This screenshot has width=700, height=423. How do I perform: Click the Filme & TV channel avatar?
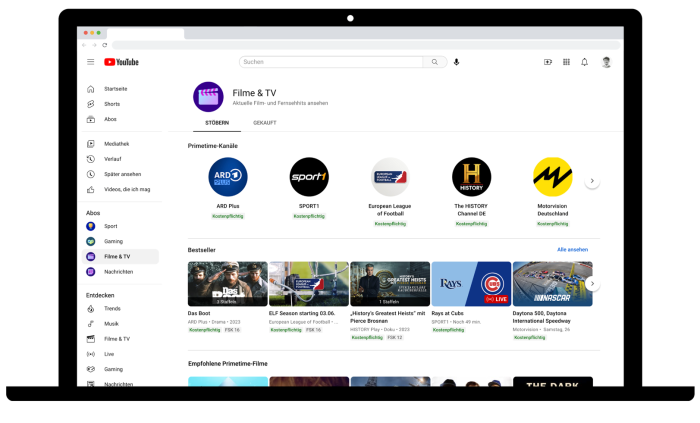[208, 97]
